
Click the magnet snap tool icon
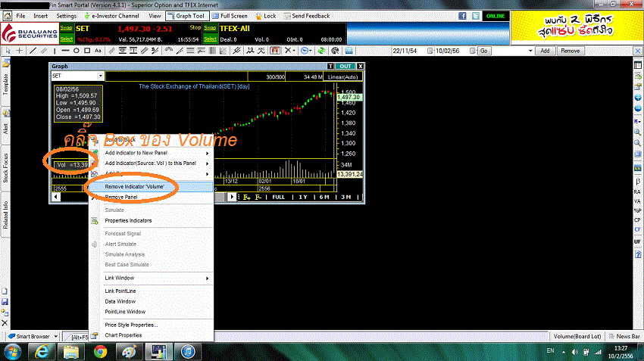pos(275,51)
